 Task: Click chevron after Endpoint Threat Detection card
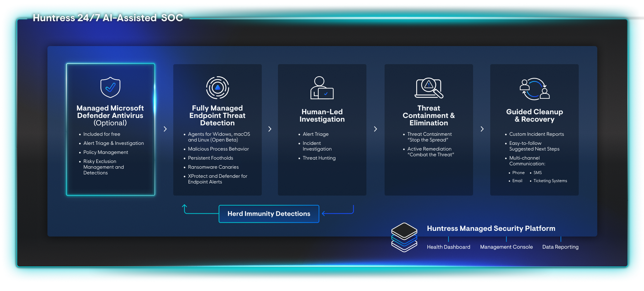tap(270, 129)
